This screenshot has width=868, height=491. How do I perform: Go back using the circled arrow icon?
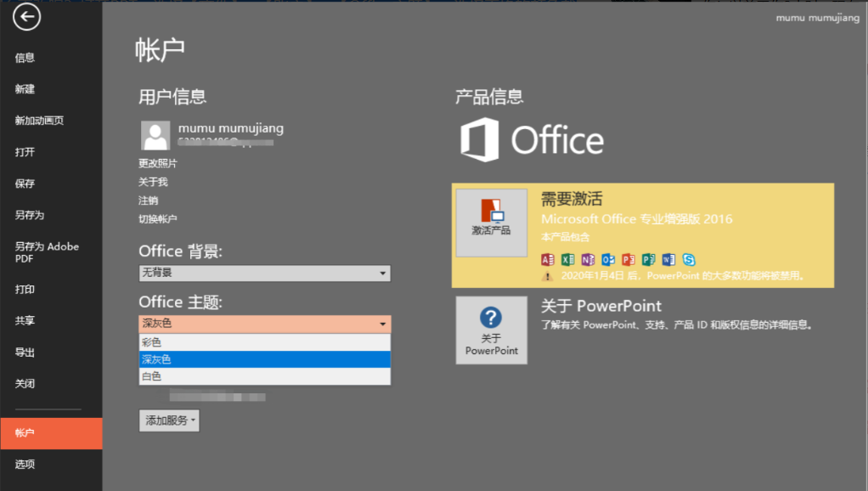[26, 17]
